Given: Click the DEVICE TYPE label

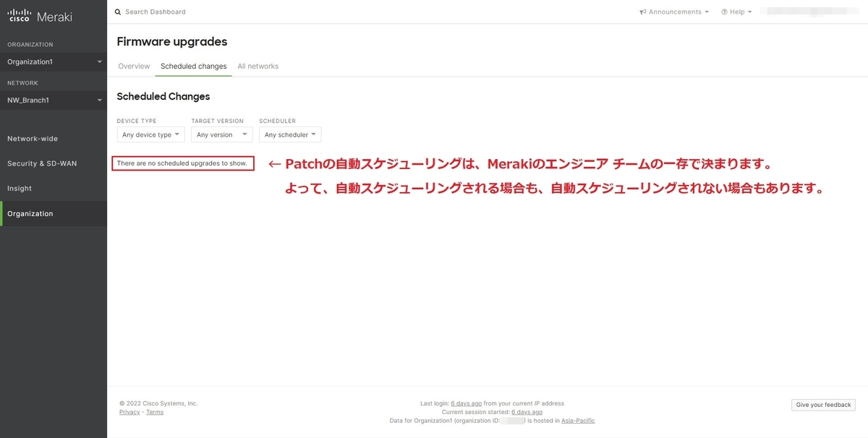Looking at the screenshot, I should 137,121.
